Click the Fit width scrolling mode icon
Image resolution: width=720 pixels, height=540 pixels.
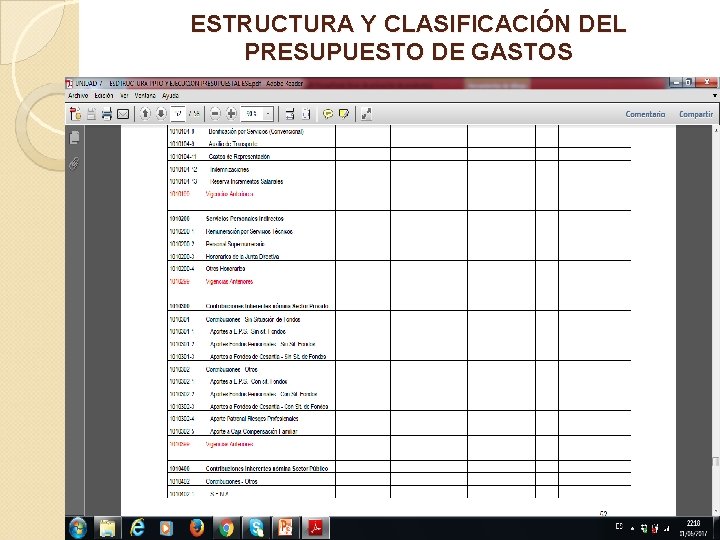(x=290, y=113)
